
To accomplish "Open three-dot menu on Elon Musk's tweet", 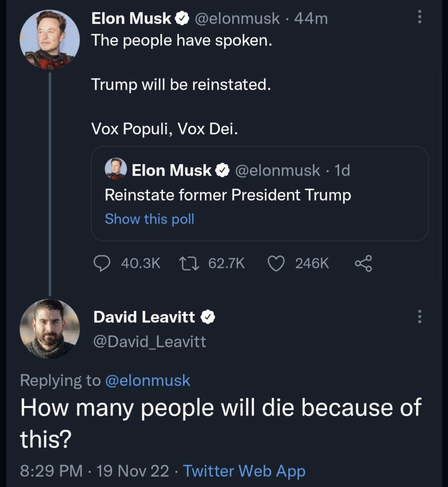I will 419,17.
